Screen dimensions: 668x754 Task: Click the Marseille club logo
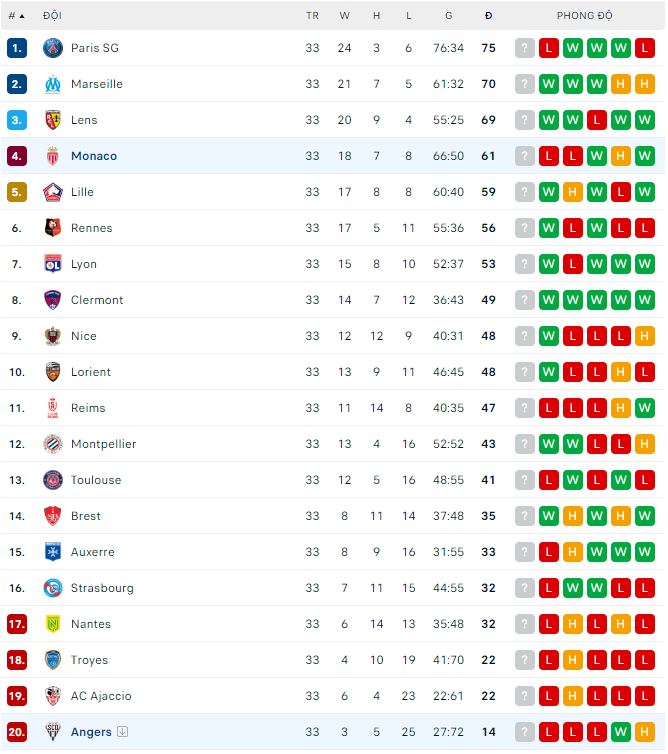click(53, 84)
